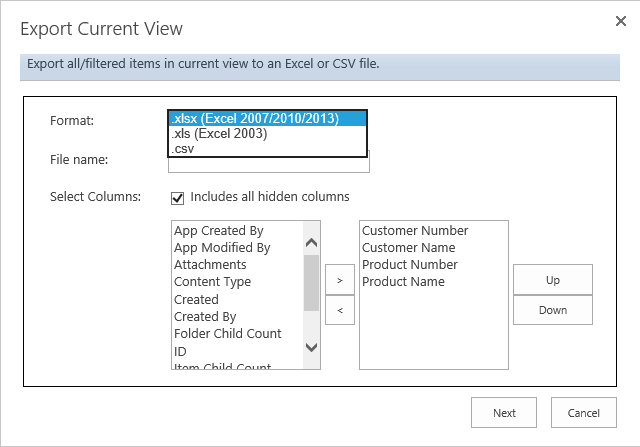Screen dimensions: 640x447
Task: Click the Next button
Action: [x=504, y=412]
